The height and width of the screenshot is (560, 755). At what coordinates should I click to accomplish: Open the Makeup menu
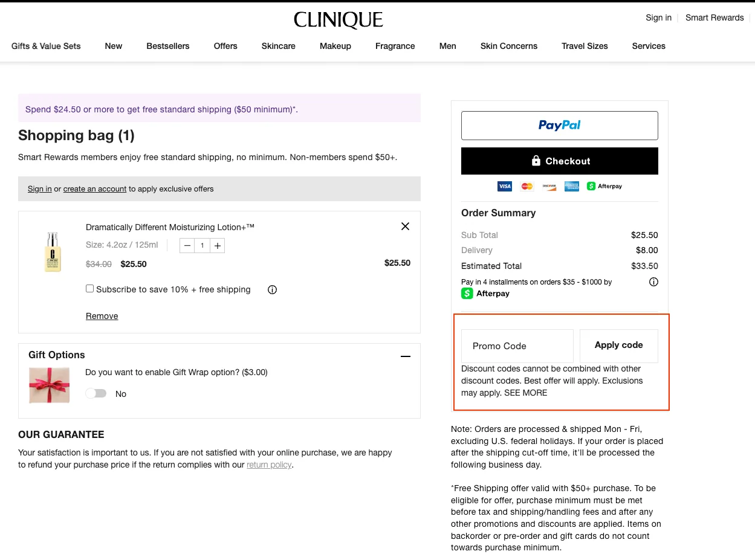click(x=335, y=46)
